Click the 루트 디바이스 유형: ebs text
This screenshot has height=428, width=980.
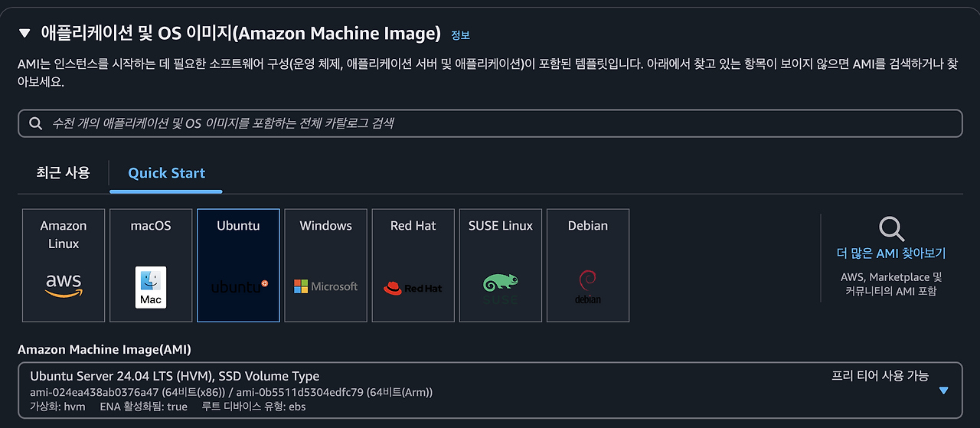[253, 407]
